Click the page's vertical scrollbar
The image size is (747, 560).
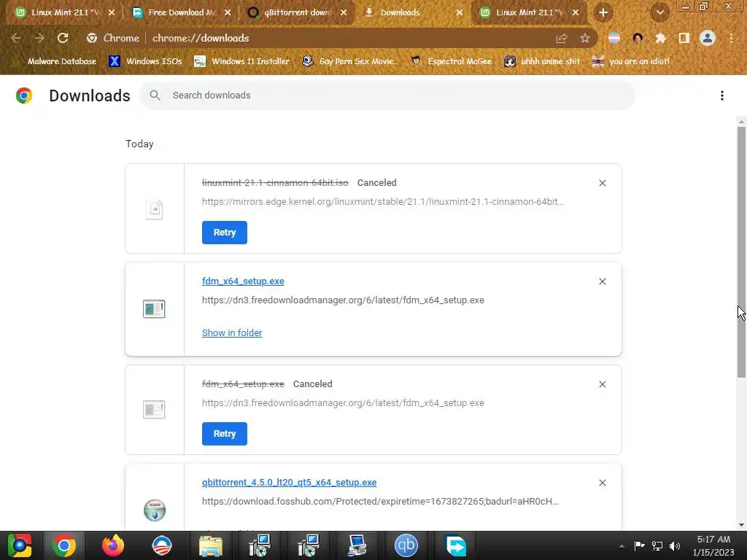coord(741,252)
